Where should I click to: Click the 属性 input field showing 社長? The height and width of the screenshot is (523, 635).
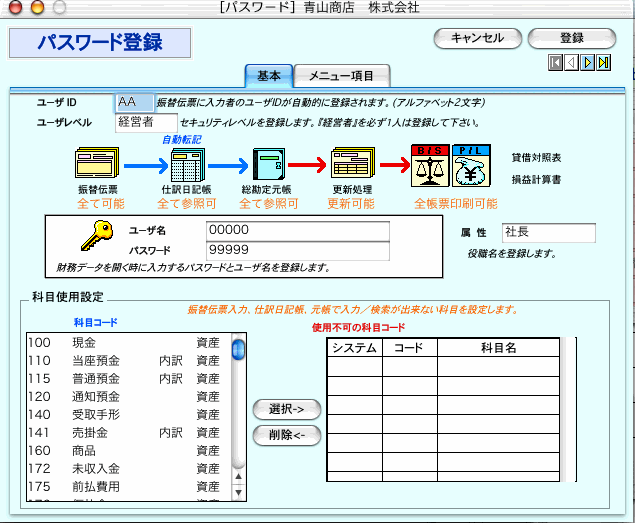[548, 232]
